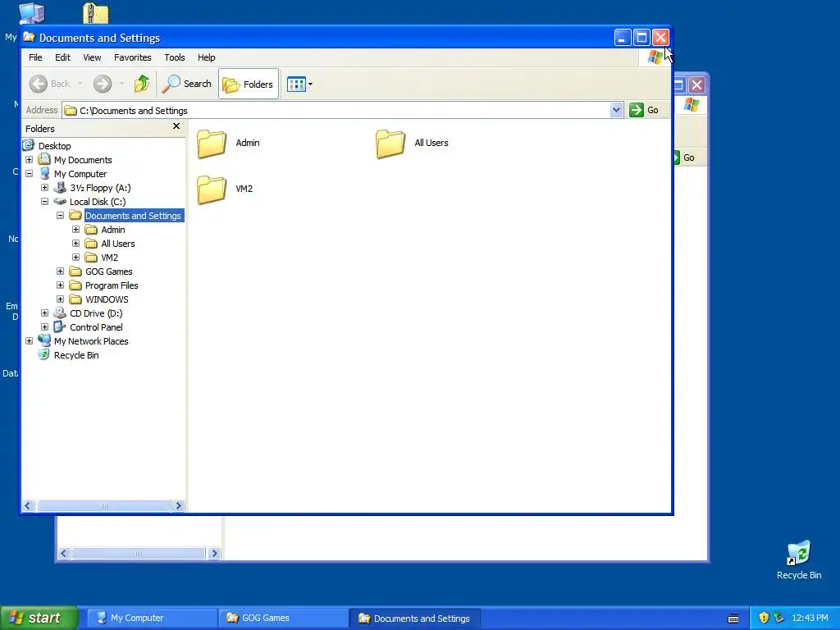Viewport: 840px width, 630px height.
Task: Collapse Documents and Settings tree node
Action: pos(60,216)
